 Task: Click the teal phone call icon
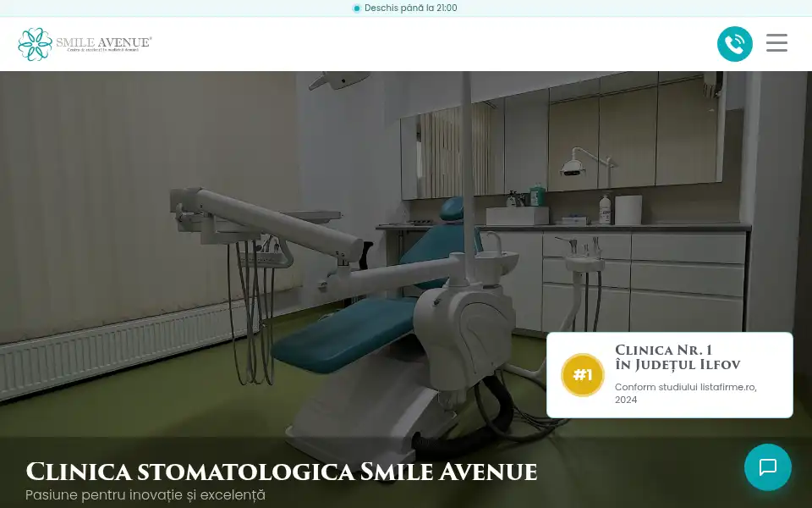[734, 44]
